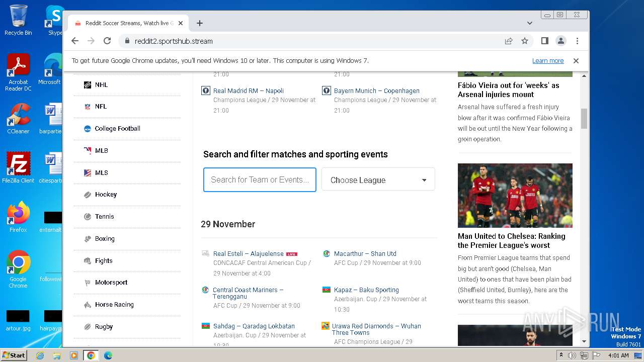Expand the Choose League dropdown
Image resolution: width=644 pixels, height=362 pixels.
pyautogui.click(x=378, y=180)
